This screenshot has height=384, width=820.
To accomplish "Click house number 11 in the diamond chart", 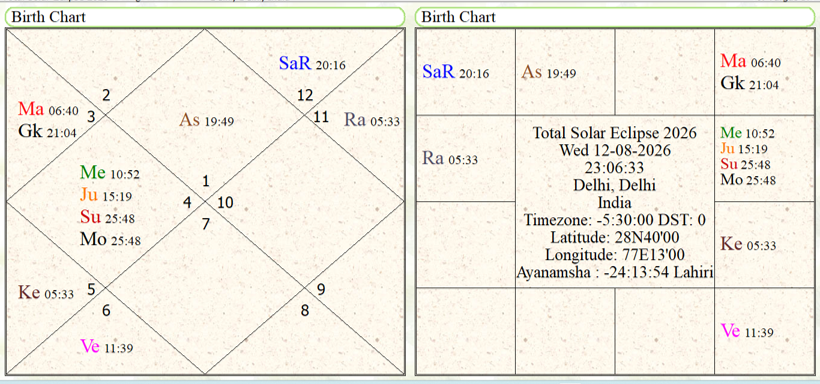I will click(x=321, y=116).
